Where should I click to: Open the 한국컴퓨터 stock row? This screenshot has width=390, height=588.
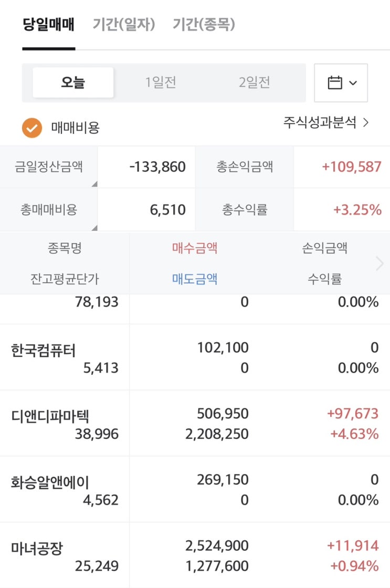tap(45, 350)
